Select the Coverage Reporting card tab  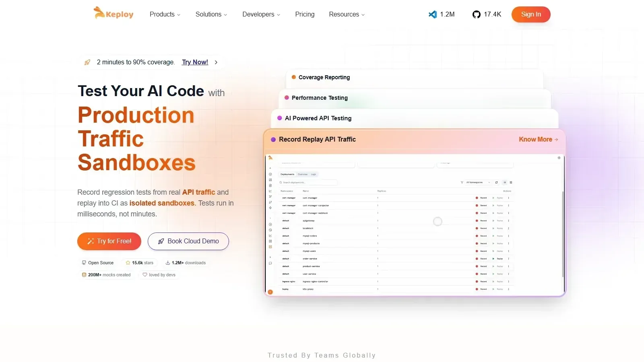415,78
